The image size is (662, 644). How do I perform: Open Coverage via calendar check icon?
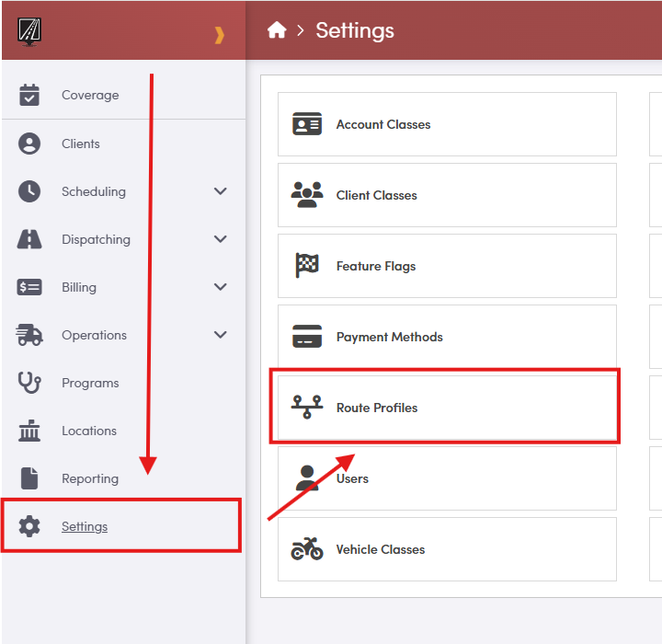click(x=29, y=95)
